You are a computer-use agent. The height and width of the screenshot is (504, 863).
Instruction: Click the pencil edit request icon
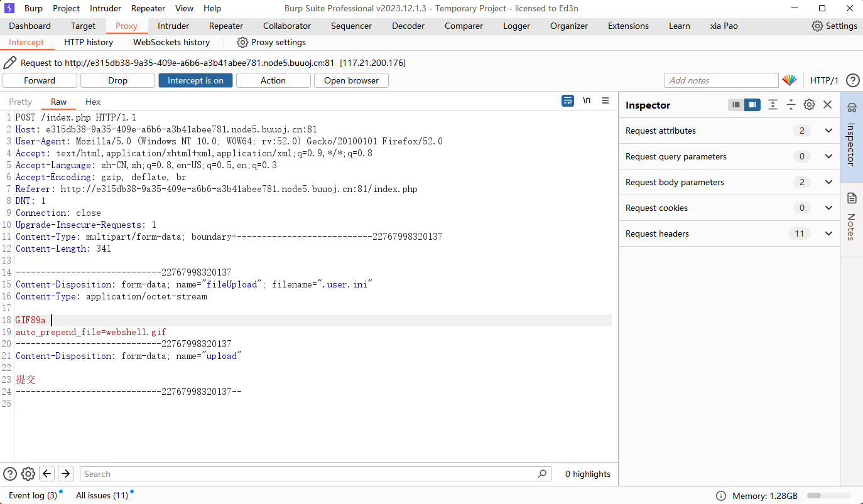point(9,63)
